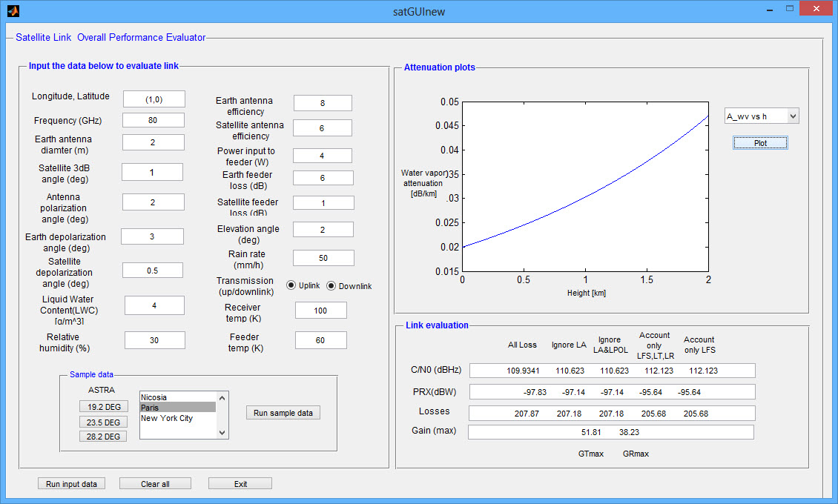The width and height of the screenshot is (838, 504).
Task: Click the city list scroll down arrow
Action: 222,433
